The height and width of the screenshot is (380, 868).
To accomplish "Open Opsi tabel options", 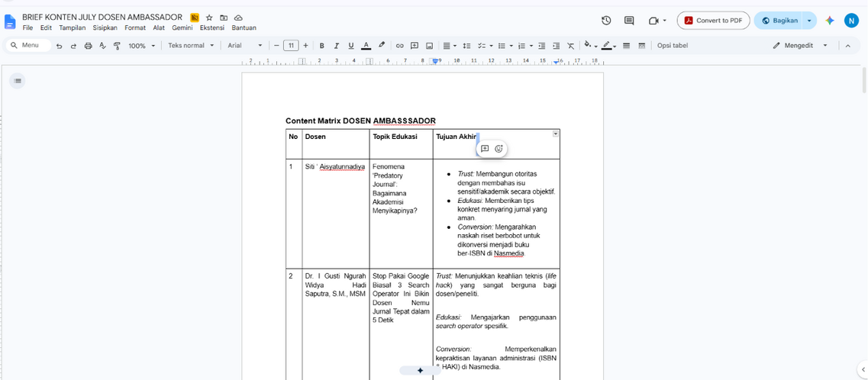I will (x=673, y=46).
